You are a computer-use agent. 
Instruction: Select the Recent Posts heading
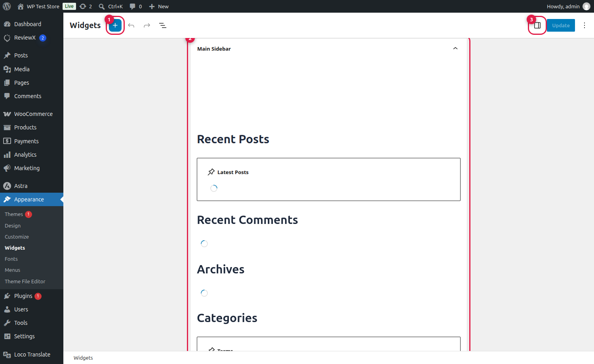pos(233,139)
